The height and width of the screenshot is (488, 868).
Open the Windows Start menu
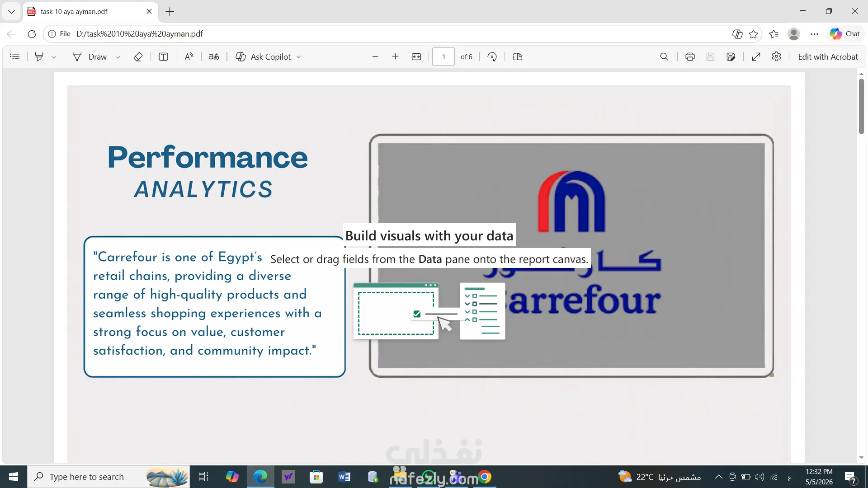(x=14, y=477)
